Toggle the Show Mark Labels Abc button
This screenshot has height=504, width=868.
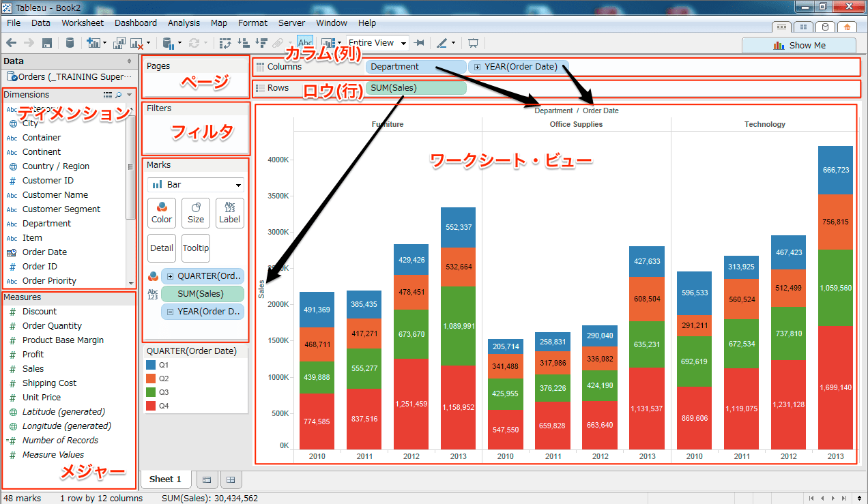point(304,42)
